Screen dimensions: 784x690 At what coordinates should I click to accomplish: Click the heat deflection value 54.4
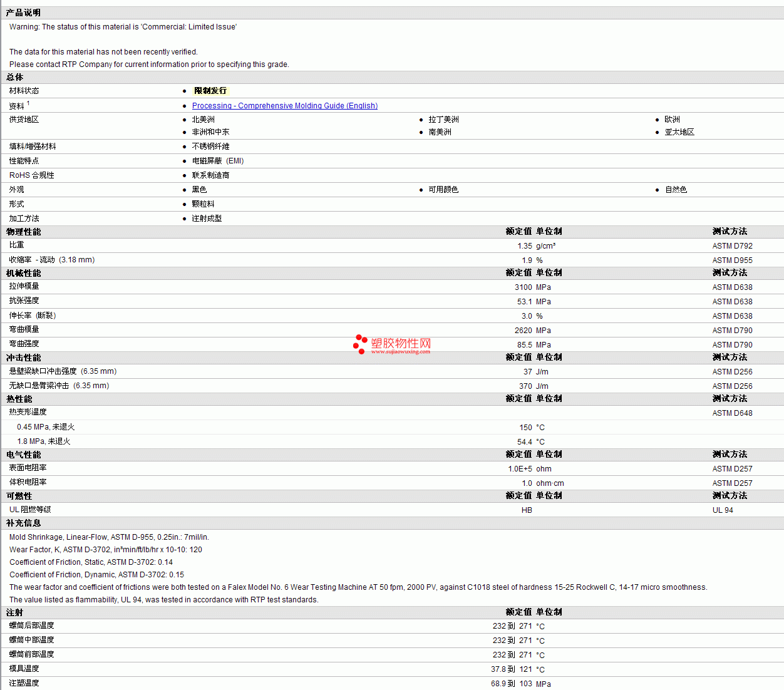(525, 442)
